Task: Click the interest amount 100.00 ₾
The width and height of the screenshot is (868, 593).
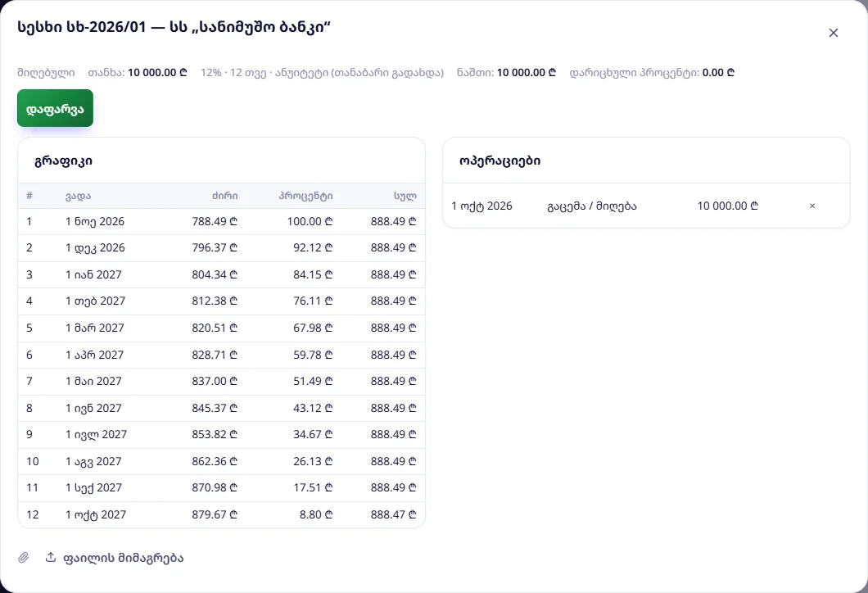Action: pyautogui.click(x=310, y=221)
